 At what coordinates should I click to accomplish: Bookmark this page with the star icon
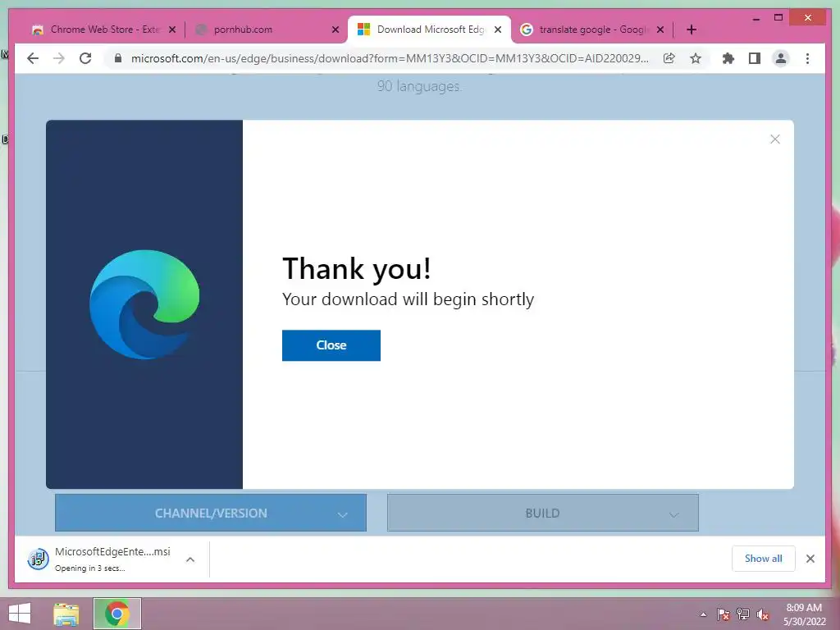coord(696,58)
